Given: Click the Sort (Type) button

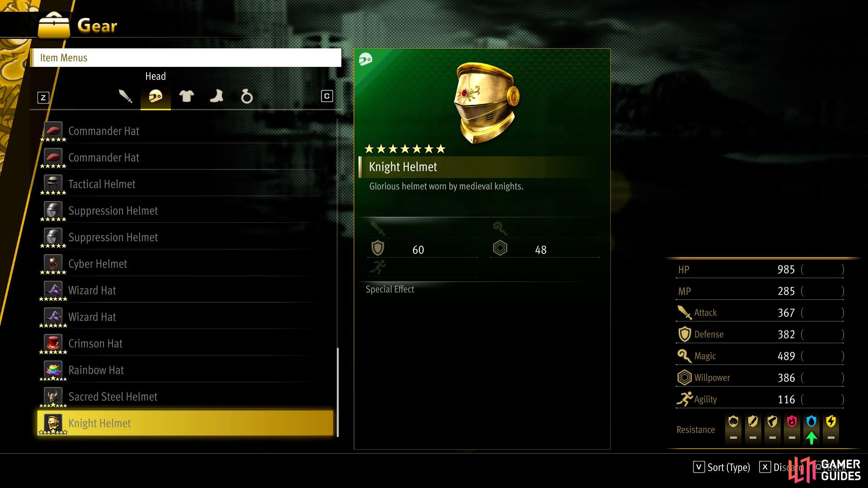Looking at the screenshot, I should pyautogui.click(x=722, y=467).
